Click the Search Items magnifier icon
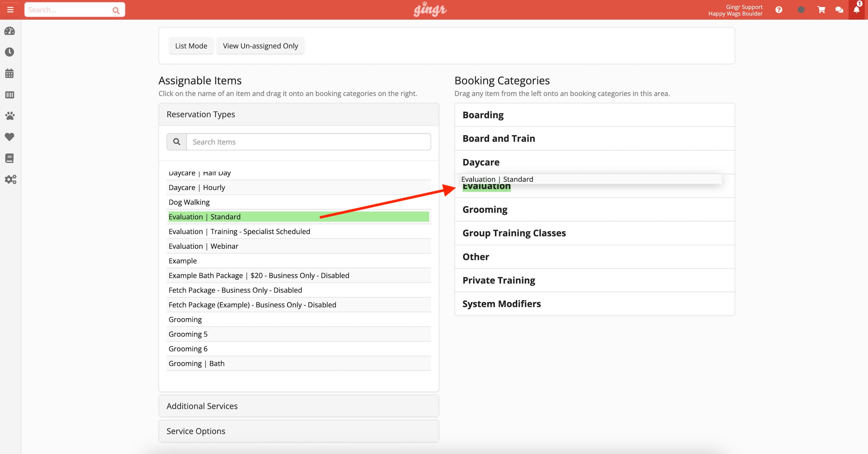This screenshot has height=454, width=868. (x=177, y=142)
